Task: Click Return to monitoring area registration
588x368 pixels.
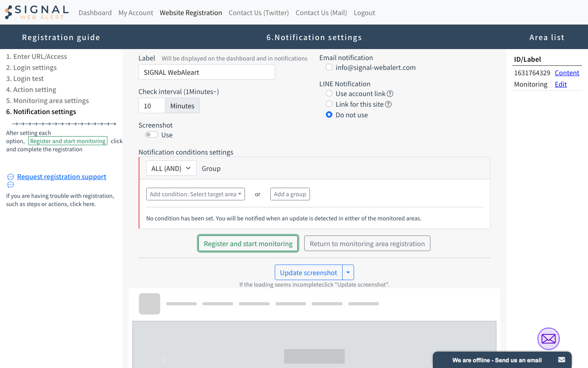Action: [x=367, y=243]
